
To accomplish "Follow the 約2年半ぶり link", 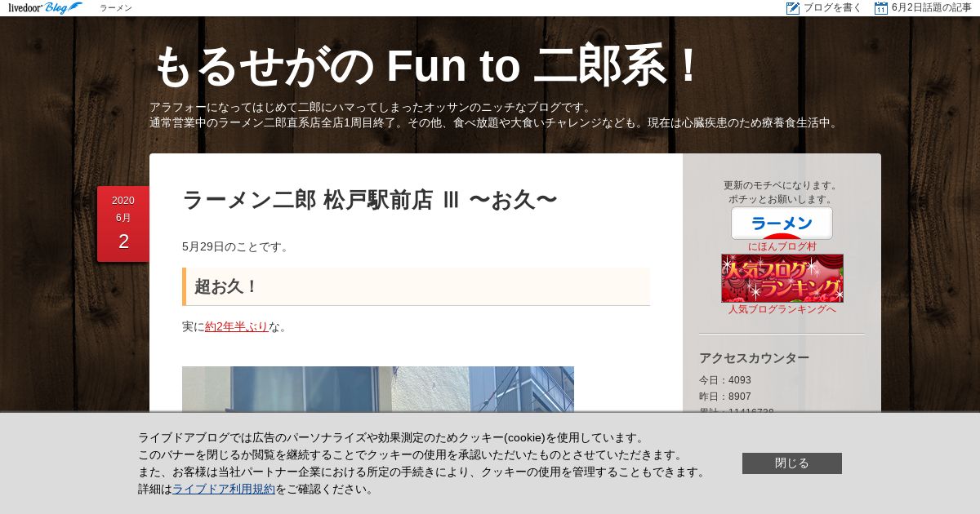I will [237, 326].
